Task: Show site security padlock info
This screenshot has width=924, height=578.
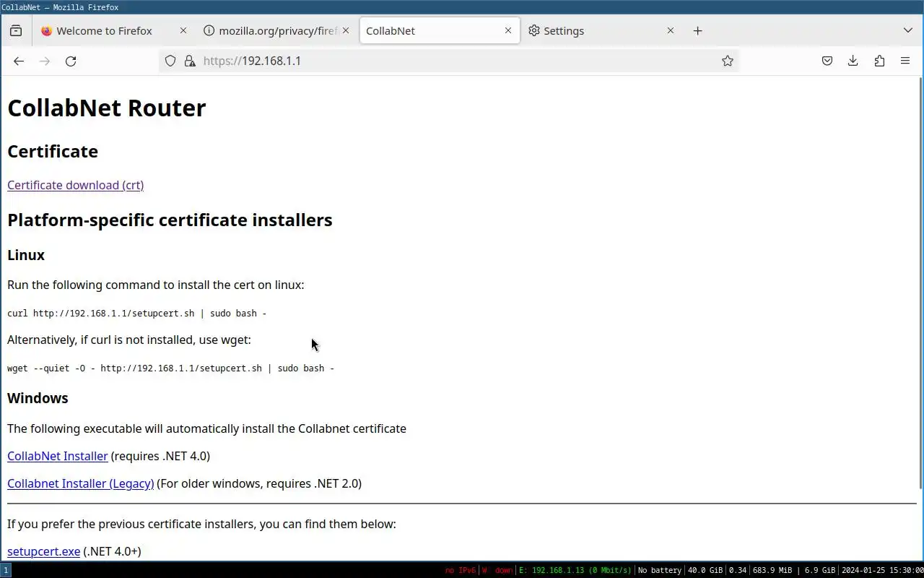Action: [x=190, y=61]
